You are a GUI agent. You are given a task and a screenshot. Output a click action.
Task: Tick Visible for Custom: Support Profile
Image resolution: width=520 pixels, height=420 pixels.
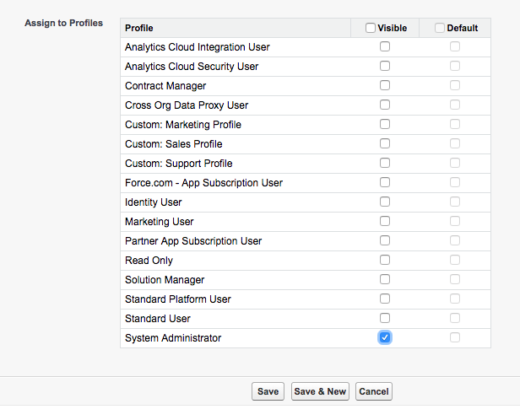coord(385,163)
